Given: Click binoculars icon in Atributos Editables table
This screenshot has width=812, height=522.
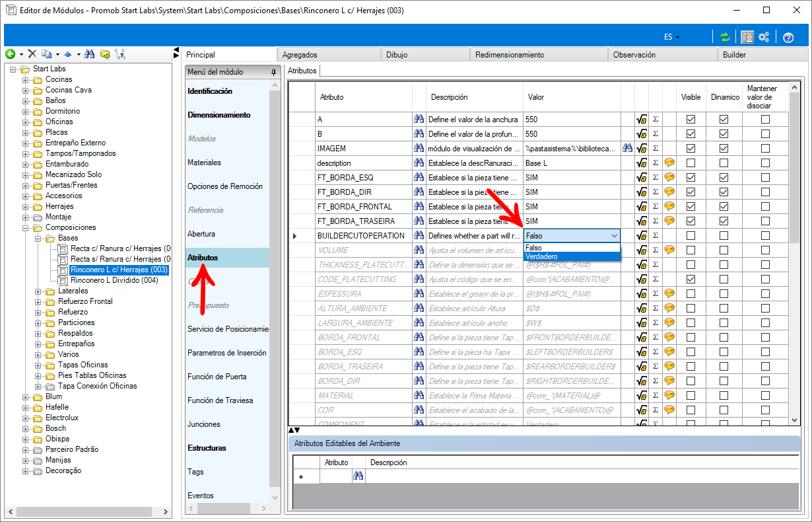Looking at the screenshot, I should point(358,476).
